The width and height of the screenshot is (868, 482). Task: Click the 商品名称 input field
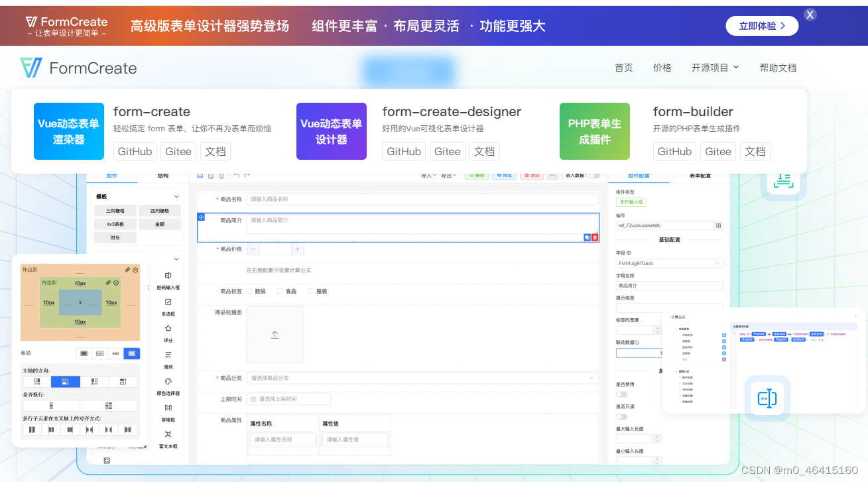tap(422, 199)
